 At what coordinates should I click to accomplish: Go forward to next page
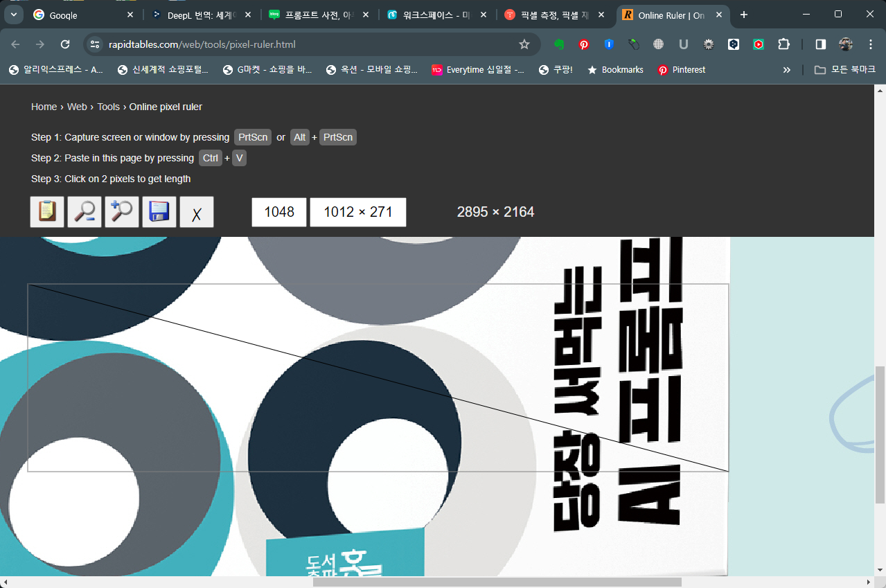(x=40, y=44)
